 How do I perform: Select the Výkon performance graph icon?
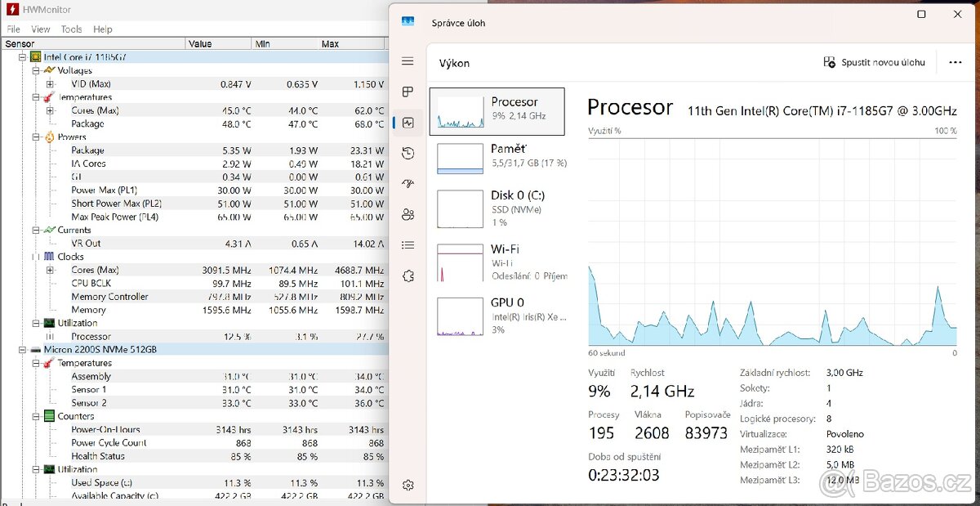point(408,122)
